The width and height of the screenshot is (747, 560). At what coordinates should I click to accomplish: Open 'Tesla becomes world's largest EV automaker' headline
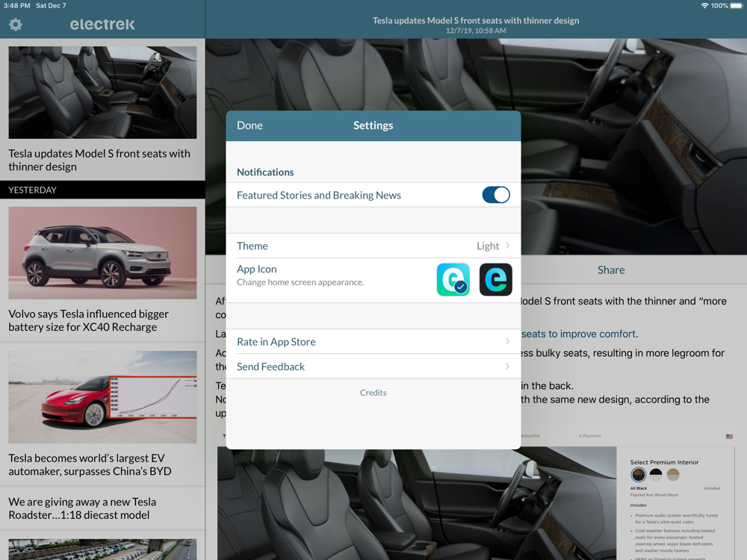90,464
